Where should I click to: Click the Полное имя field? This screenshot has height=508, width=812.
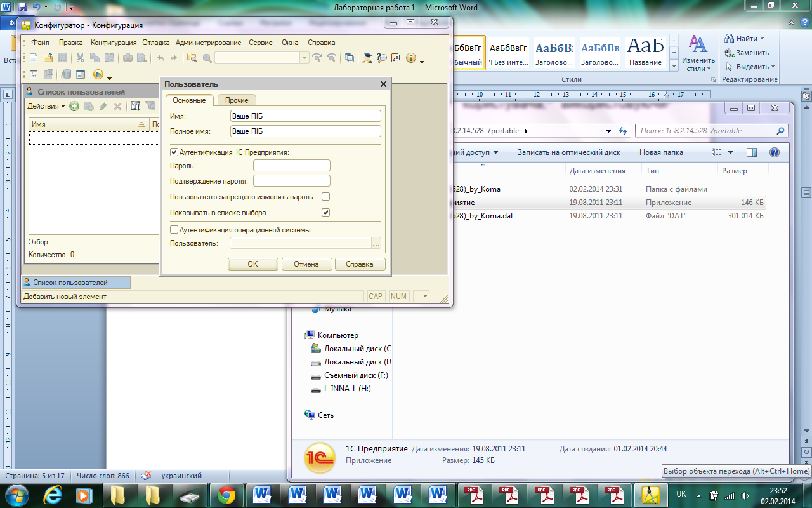coord(305,131)
